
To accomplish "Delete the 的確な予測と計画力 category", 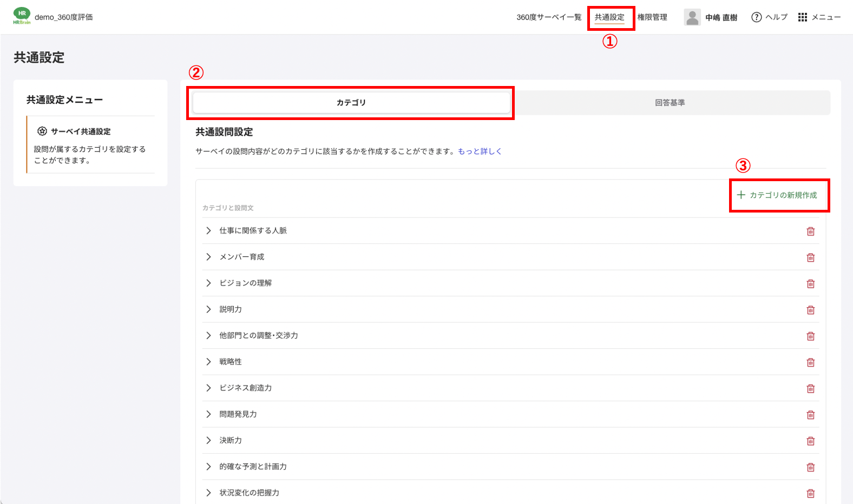I will 811,467.
